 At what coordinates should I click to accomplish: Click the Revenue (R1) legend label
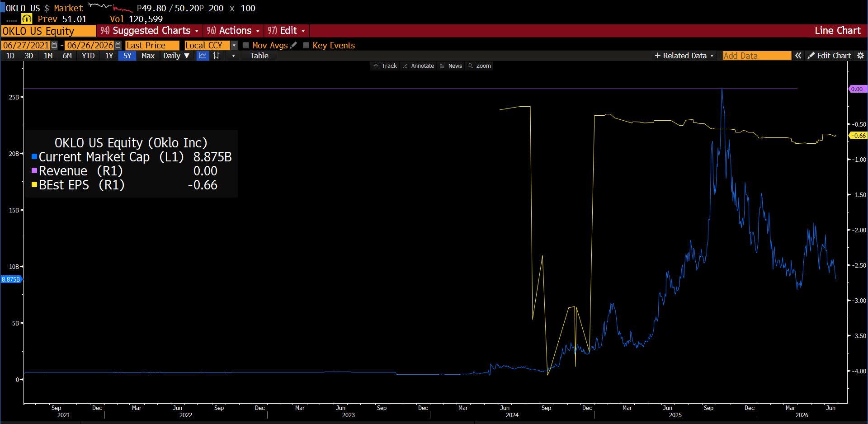point(81,171)
